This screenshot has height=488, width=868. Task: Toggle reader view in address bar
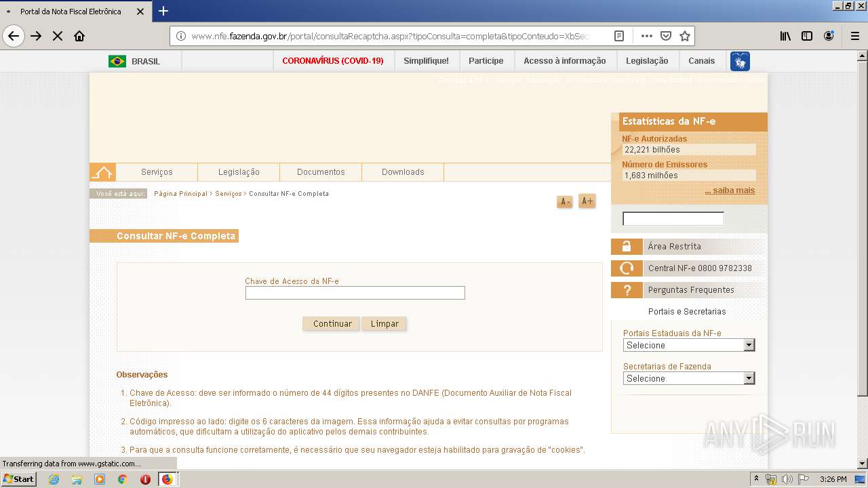[619, 36]
